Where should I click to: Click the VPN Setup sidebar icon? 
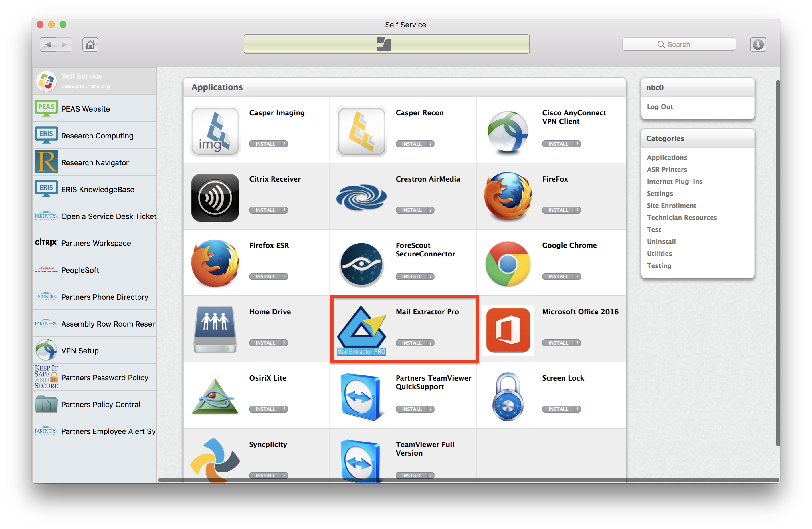(x=46, y=350)
